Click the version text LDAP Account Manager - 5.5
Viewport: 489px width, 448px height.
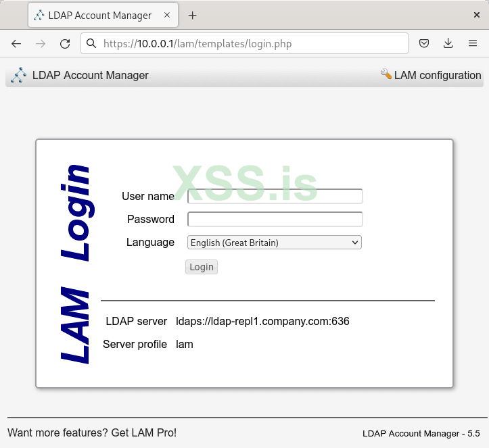[421, 433]
